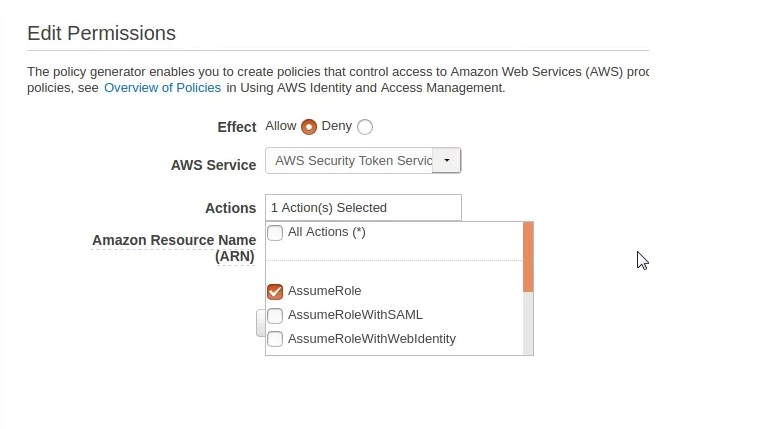Viewport: 773px width, 429px height.
Task: Open the AWS Security Token Service combo box
Action: 352,160
